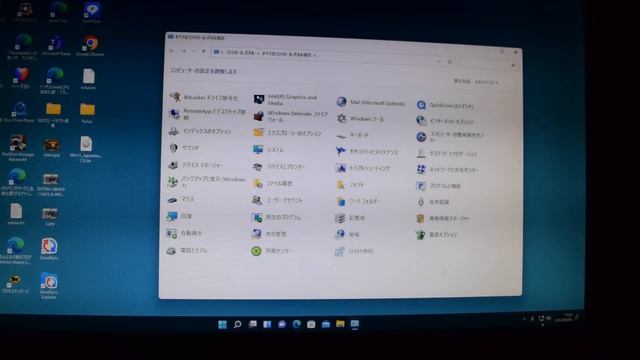Image resolution: width=640 pixels, height=360 pixels.
Task: Open Network and Sharing Center item
Action: point(447,169)
